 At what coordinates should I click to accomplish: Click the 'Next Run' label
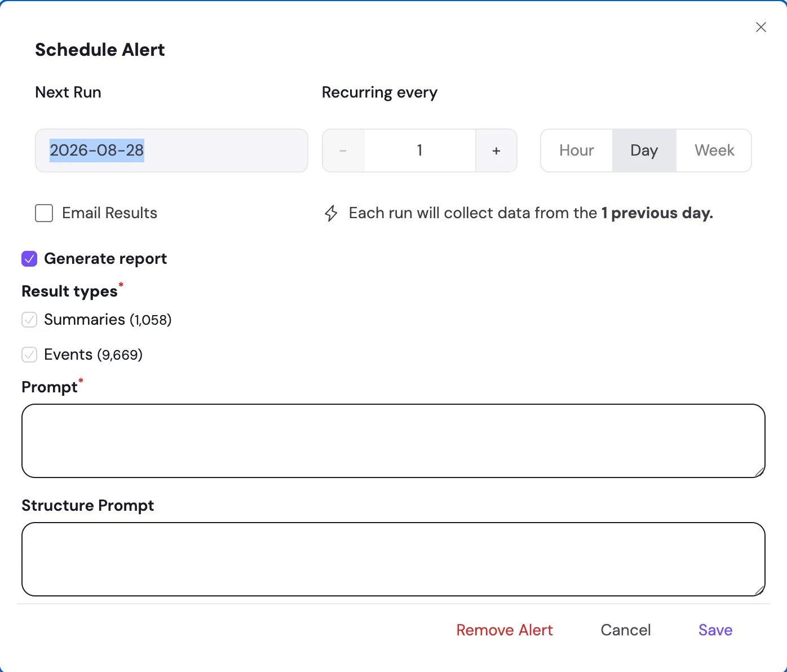pos(68,92)
